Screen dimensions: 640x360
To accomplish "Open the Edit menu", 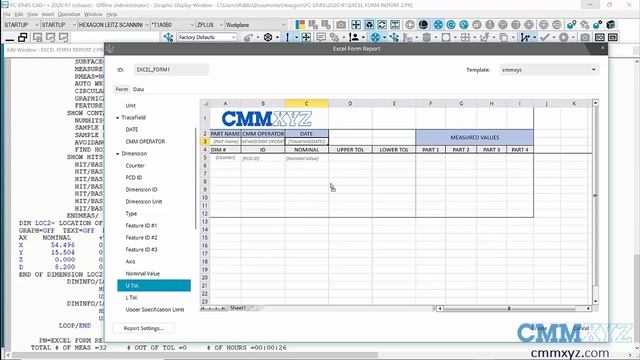I will [19, 14].
